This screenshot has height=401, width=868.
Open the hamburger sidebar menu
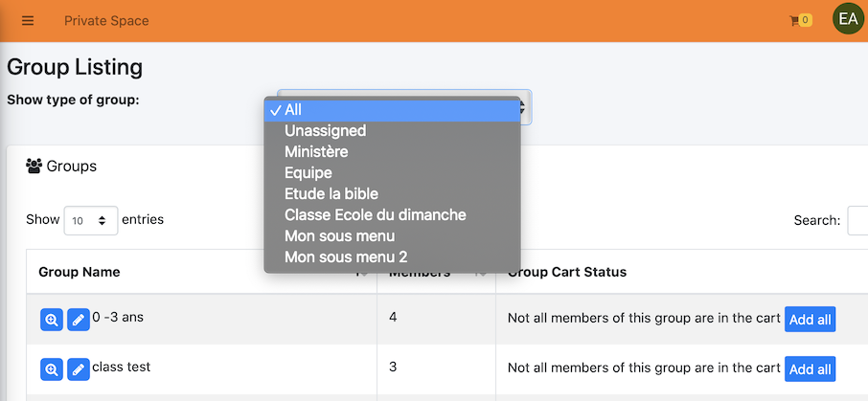28,21
